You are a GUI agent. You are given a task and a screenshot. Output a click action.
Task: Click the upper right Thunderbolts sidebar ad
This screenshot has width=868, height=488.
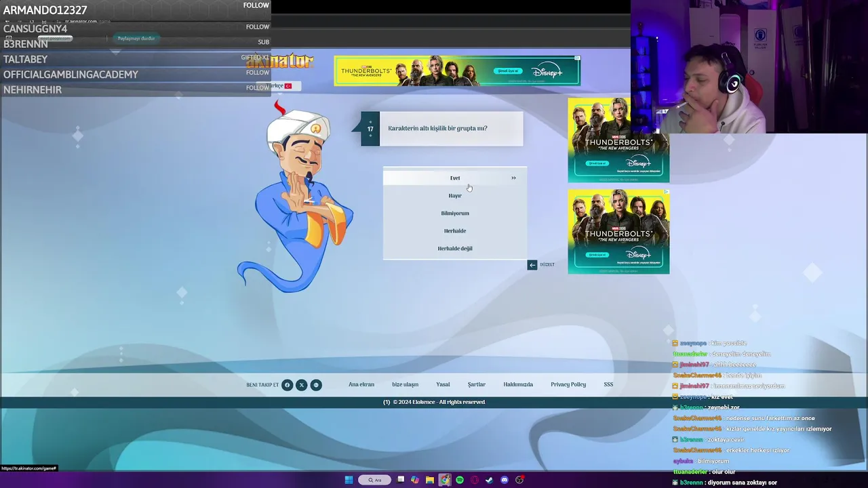coord(618,140)
